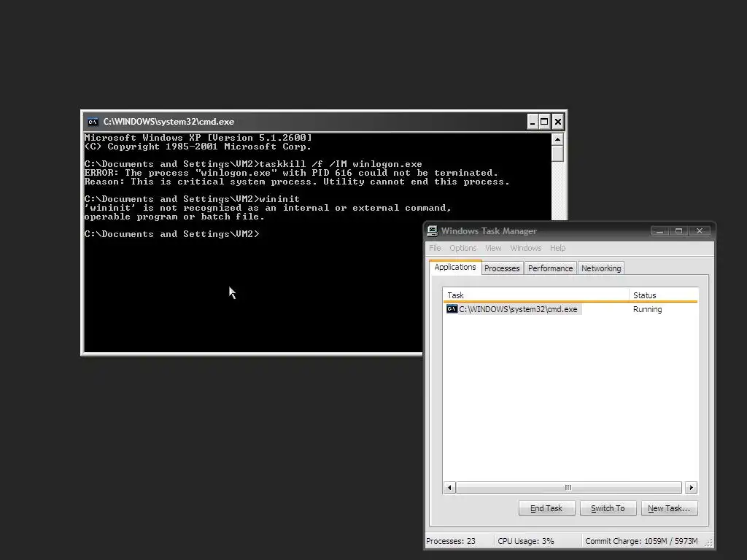The height and width of the screenshot is (560, 747).
Task: Switch to the Processes tab
Action: (x=502, y=268)
